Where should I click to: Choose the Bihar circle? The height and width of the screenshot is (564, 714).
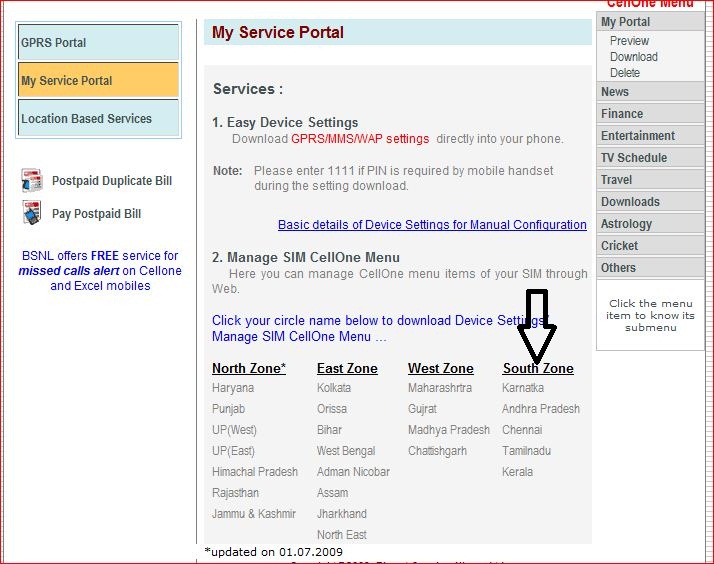coord(329,430)
